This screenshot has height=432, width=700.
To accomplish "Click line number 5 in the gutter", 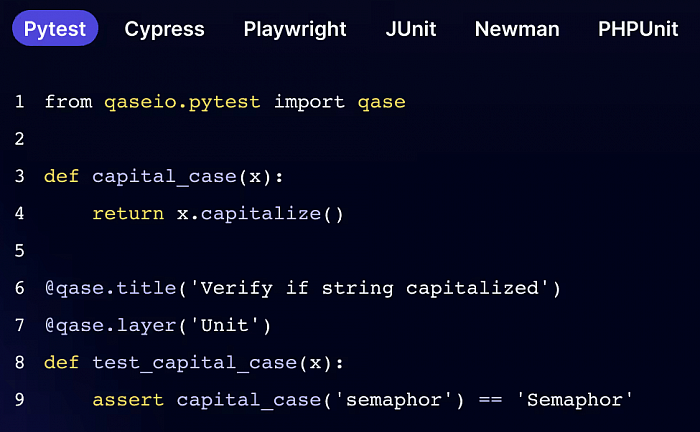I will pyautogui.click(x=19, y=251).
